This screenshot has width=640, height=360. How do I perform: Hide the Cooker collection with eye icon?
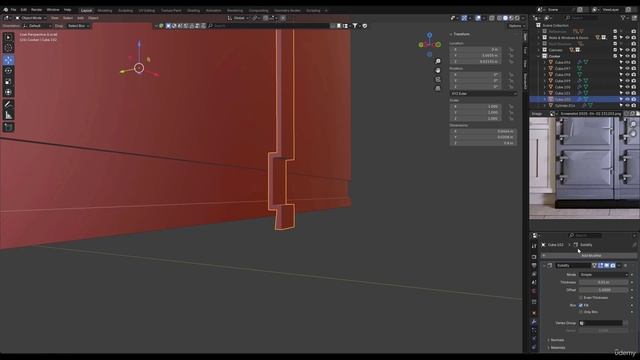pos(627,56)
